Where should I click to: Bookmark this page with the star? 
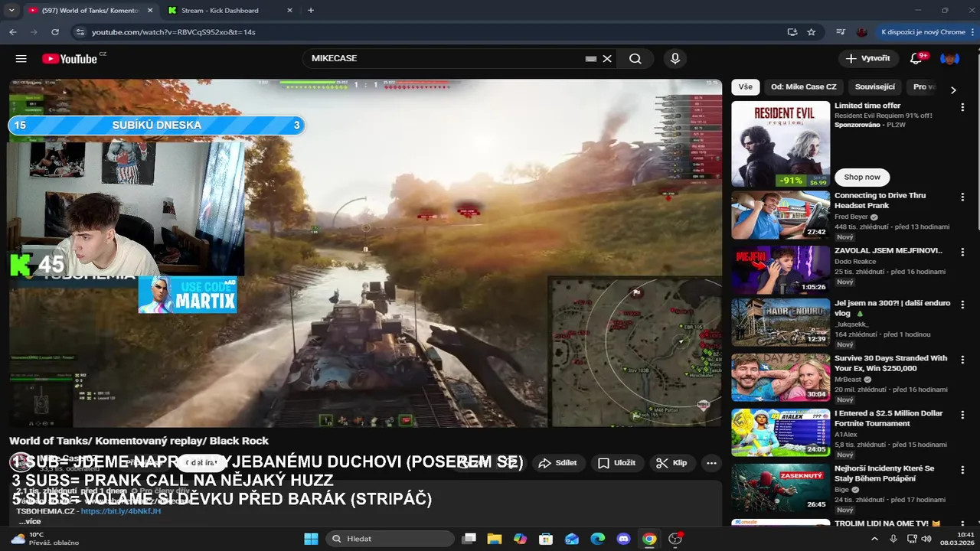tap(812, 32)
